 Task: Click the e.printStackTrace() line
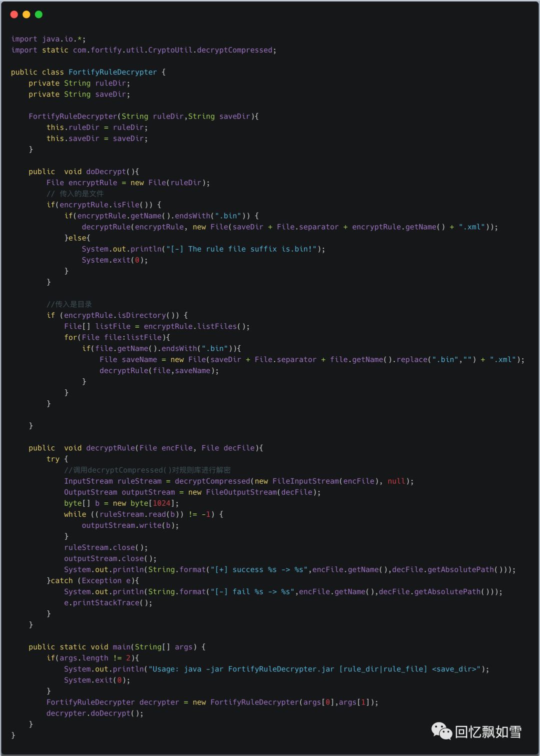click(x=108, y=603)
